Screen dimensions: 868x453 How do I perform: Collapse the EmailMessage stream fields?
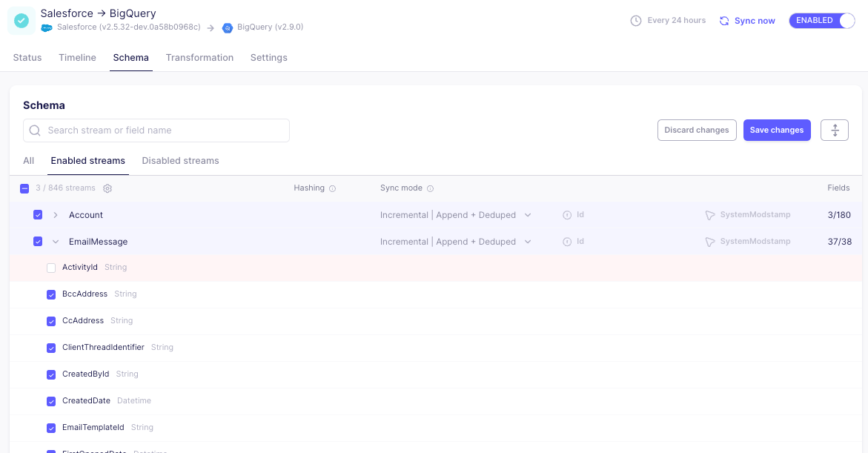(x=56, y=242)
